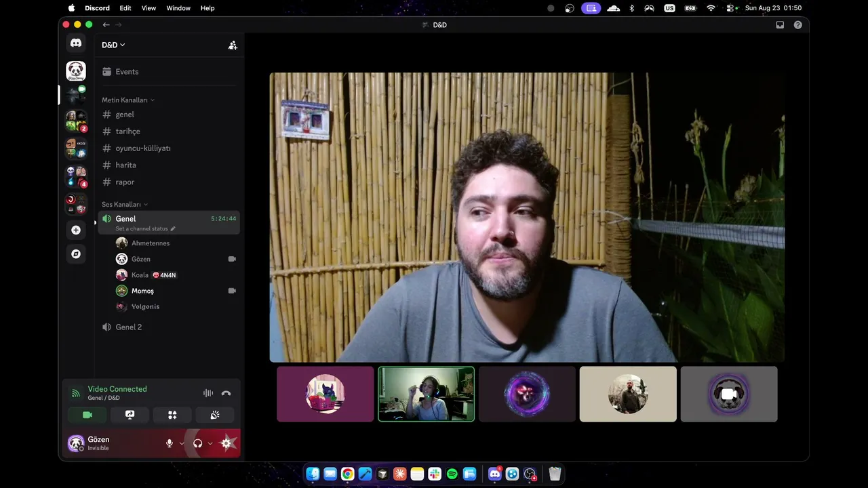Open User Settings gear

click(x=226, y=443)
